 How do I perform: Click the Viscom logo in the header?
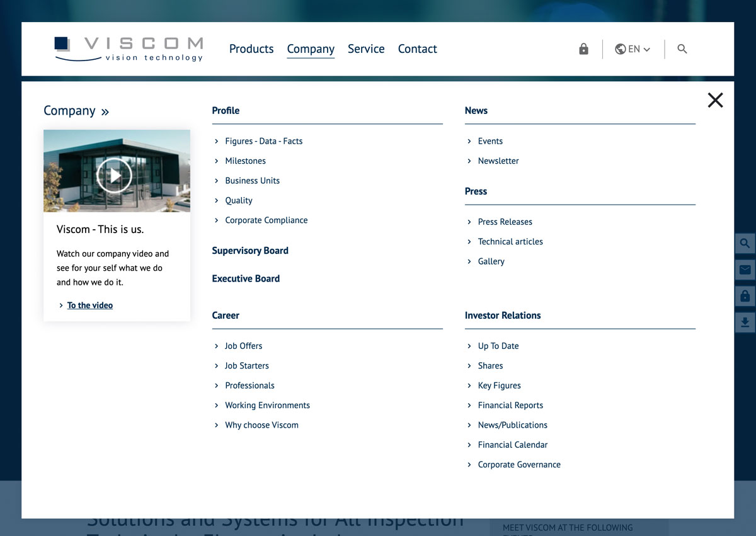[x=129, y=49]
